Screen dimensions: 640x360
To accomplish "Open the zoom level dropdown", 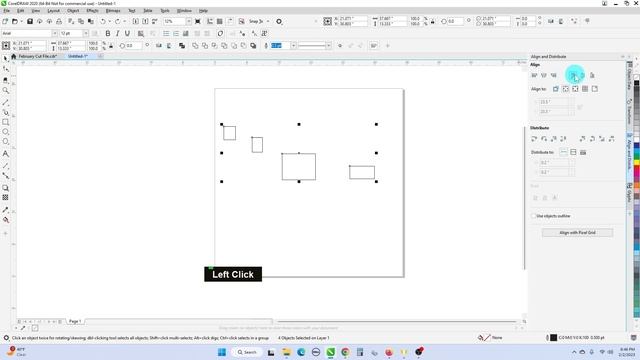I will point(189,21).
